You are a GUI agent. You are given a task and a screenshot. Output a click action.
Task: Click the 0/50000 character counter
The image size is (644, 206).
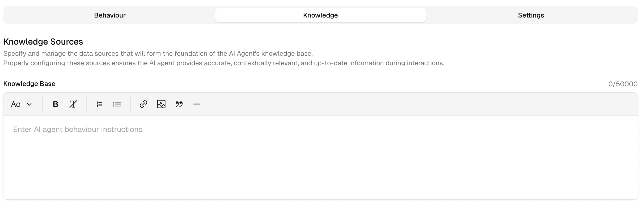[622, 84]
